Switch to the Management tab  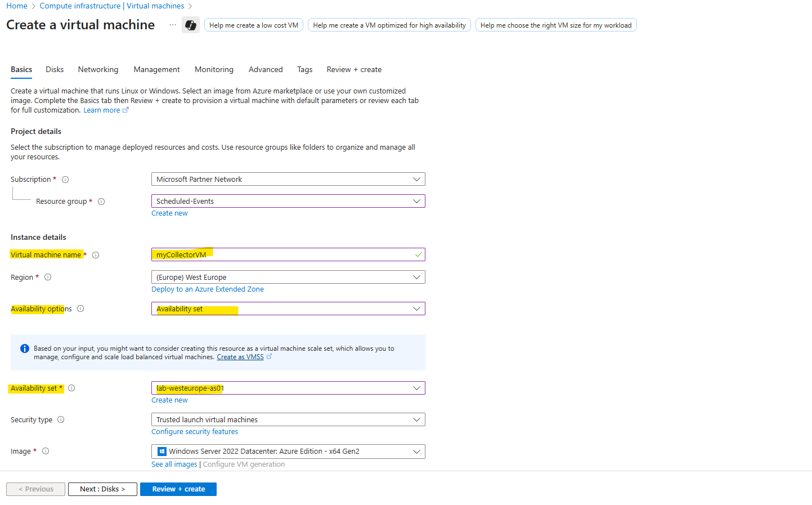tap(156, 70)
